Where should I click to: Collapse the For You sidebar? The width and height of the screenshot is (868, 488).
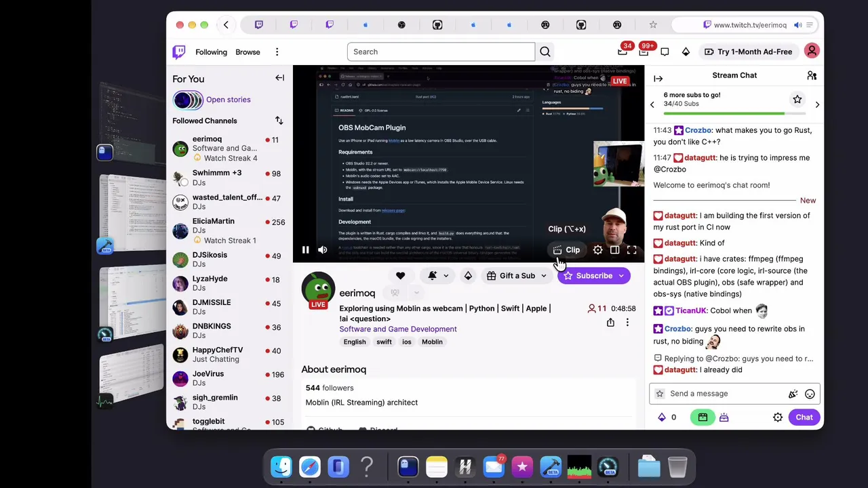(x=279, y=78)
